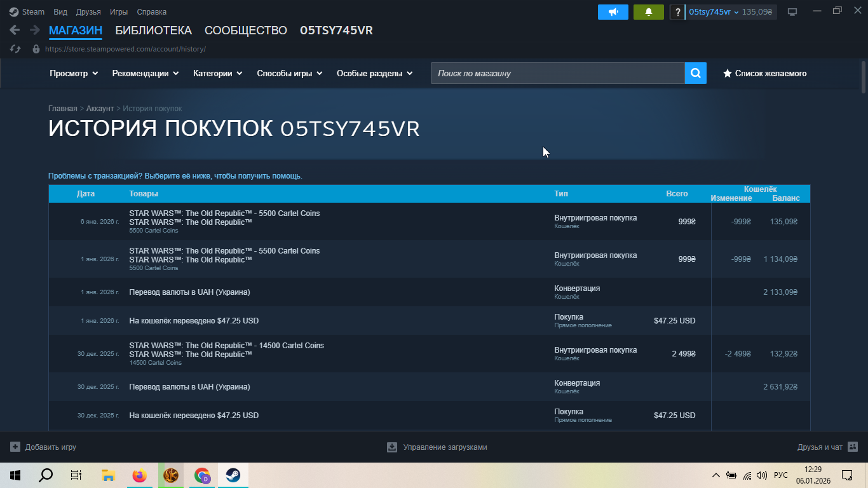This screenshot has height=488, width=868.
Task: Launch Big Picture mode via monitor icon
Action: point(792,12)
